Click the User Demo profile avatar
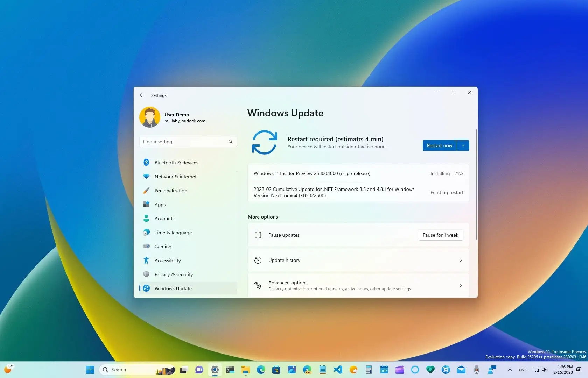This screenshot has width=588, height=378. click(x=150, y=117)
